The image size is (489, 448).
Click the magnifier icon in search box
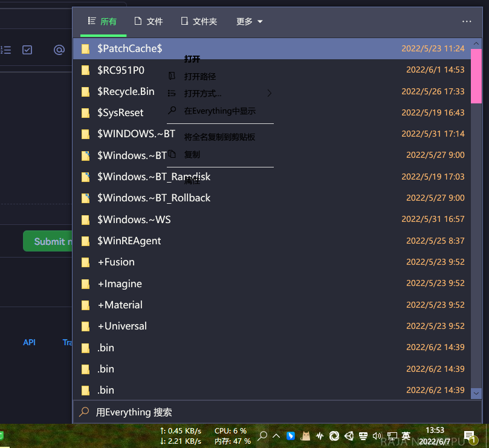click(84, 412)
